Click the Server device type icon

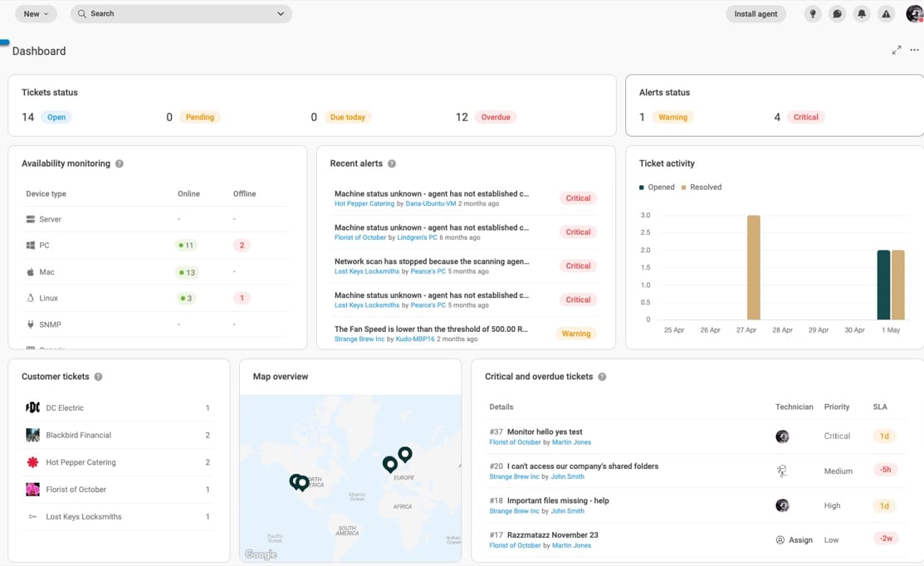coord(31,219)
